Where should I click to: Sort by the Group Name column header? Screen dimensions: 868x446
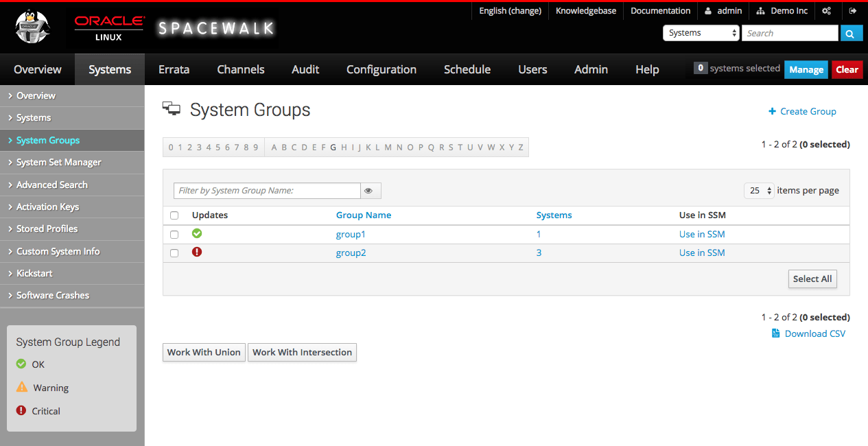[364, 215]
